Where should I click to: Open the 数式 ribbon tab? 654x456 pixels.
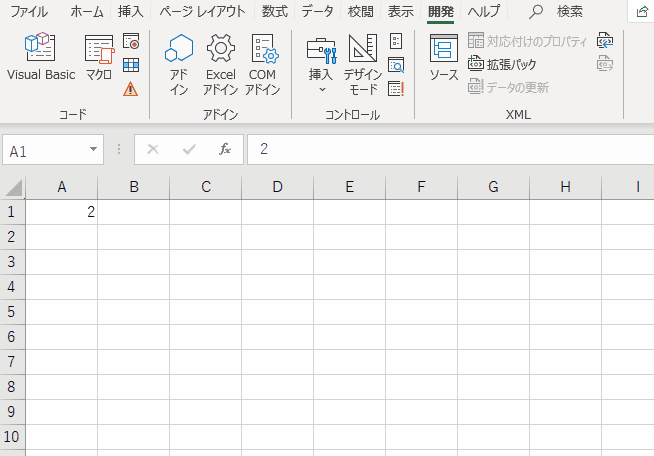coord(274,11)
